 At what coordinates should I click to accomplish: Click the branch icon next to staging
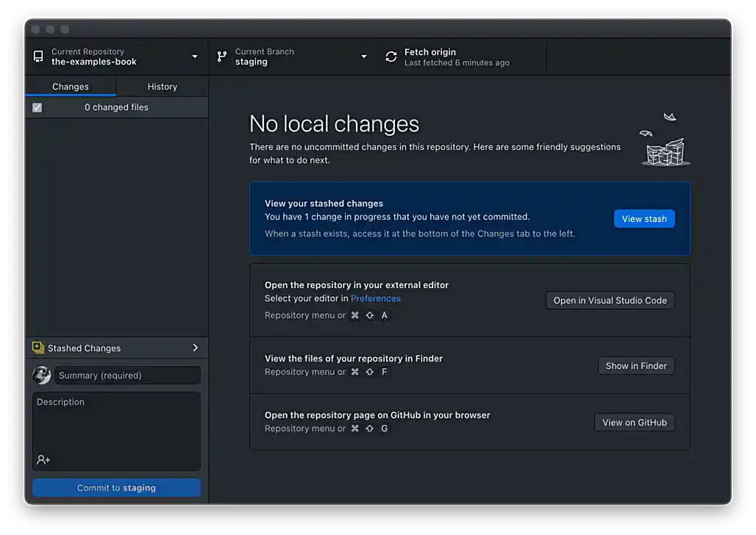[221, 56]
